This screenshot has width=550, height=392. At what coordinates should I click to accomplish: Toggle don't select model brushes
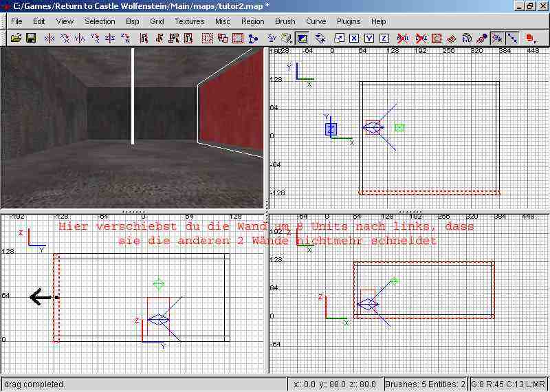[x=404, y=38]
